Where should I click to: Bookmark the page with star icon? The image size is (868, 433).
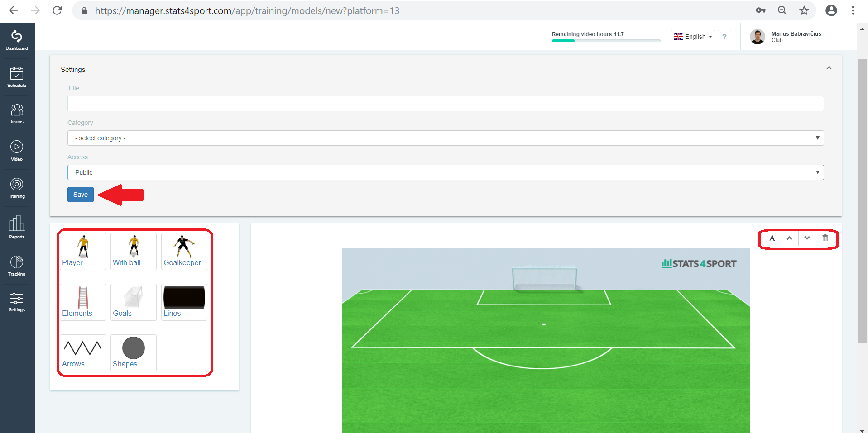(804, 10)
